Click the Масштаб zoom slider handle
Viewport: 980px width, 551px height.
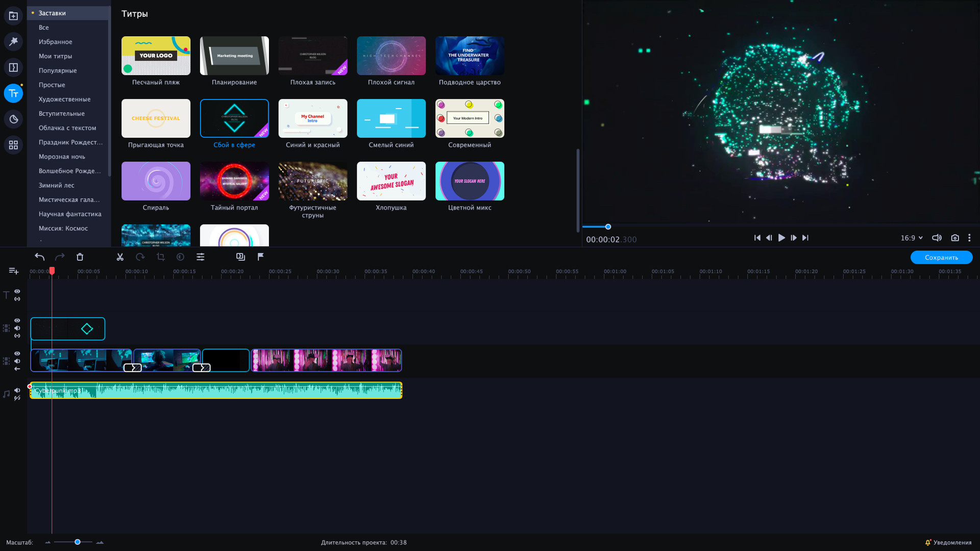[x=78, y=542]
